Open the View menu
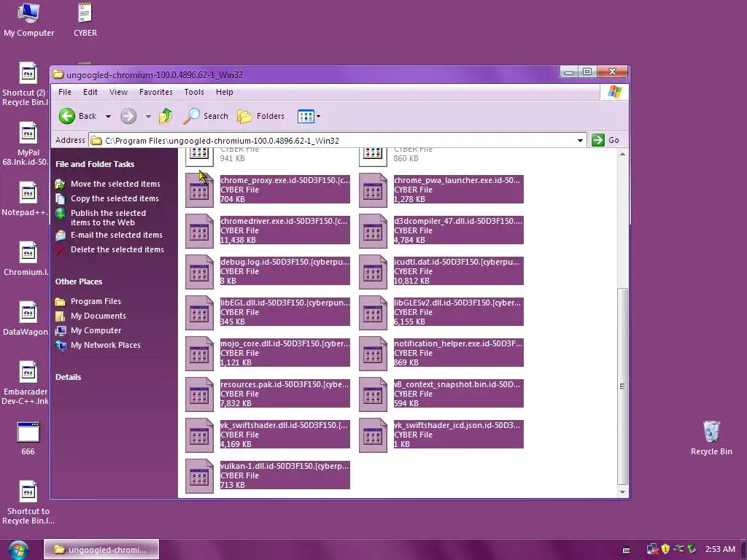 click(118, 92)
